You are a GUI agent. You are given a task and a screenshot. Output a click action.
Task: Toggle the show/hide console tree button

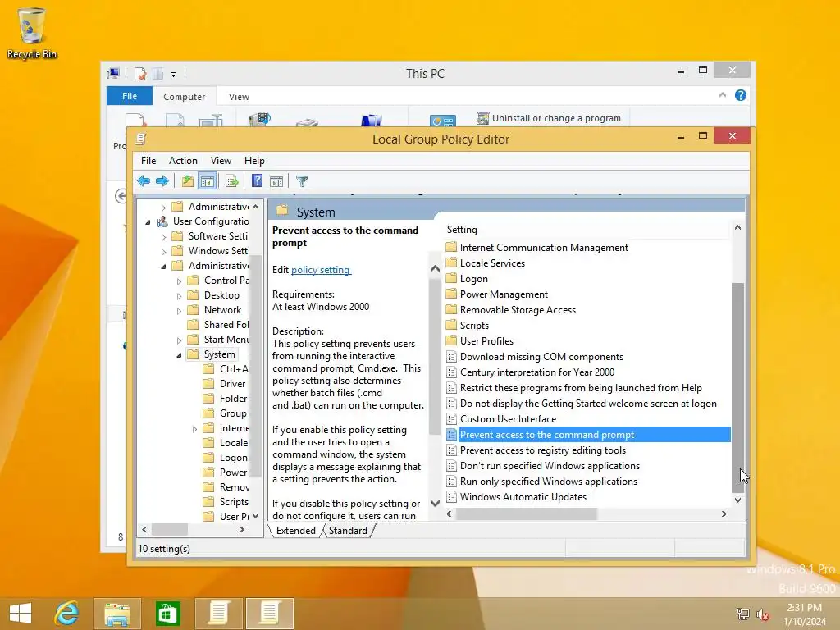pos(207,181)
